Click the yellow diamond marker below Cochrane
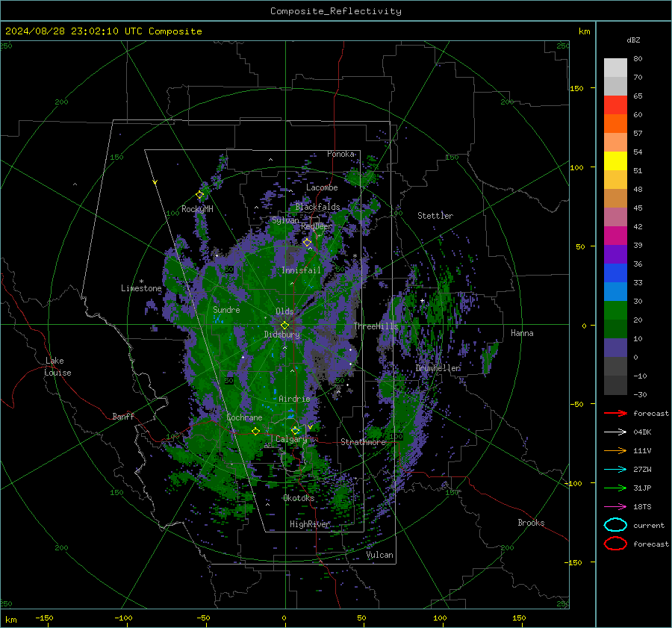The height and width of the screenshot is (628, 672). tap(256, 431)
